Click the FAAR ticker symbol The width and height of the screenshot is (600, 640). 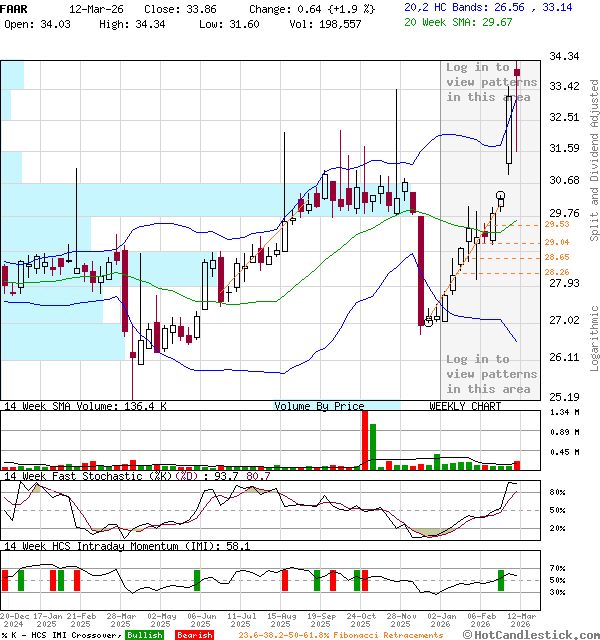pyautogui.click(x=15, y=7)
